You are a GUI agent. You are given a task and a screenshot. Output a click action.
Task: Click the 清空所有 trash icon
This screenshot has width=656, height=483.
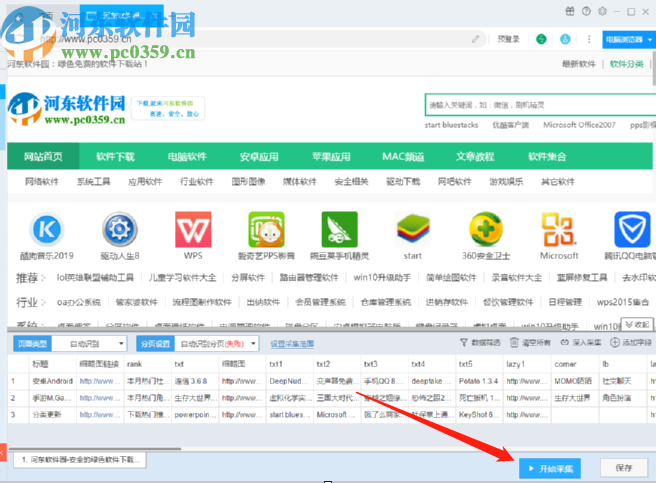514,342
